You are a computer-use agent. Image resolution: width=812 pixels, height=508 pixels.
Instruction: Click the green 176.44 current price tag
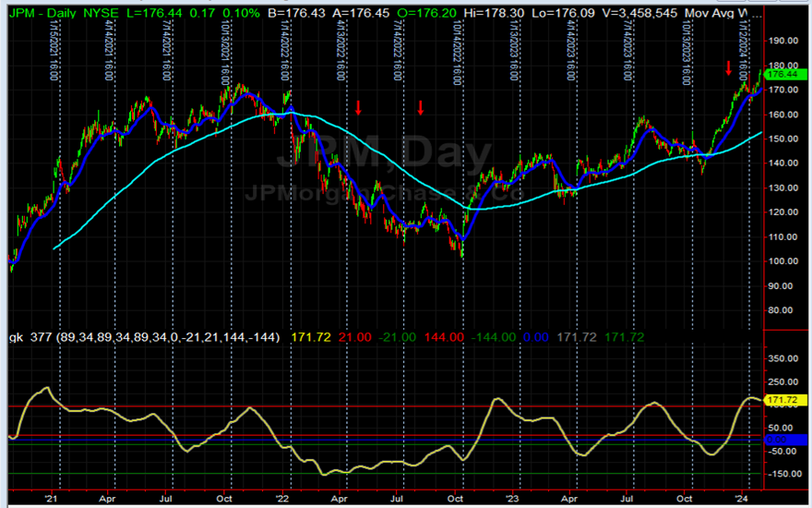point(785,75)
